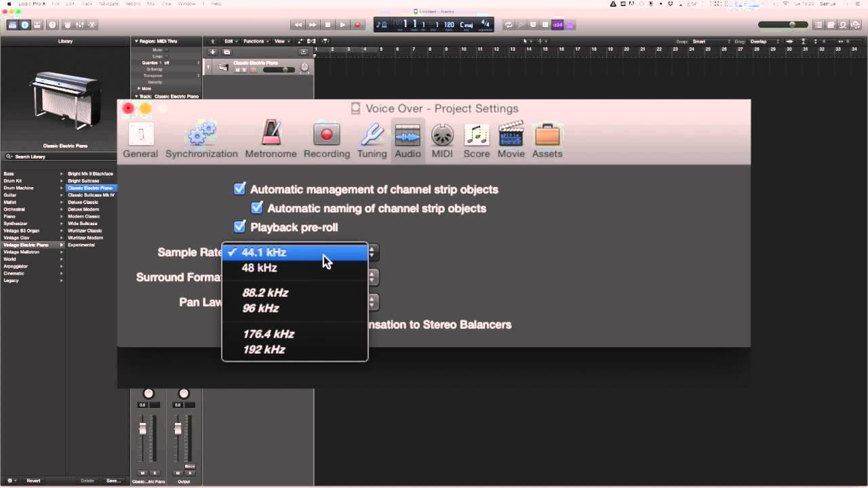This screenshot has width=868, height=488.
Task: Select 88.2 kHz sample rate
Action: point(295,293)
